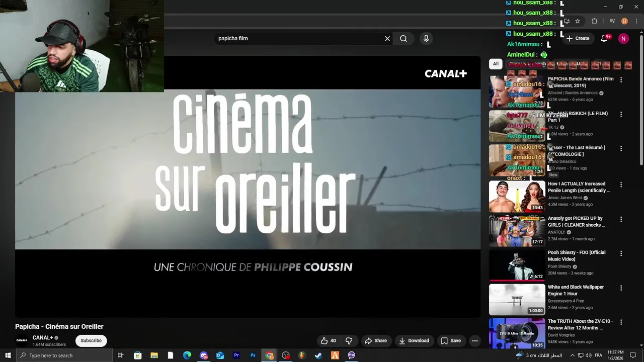Open Adobe Premiere Pro from the taskbar

pos(236,355)
